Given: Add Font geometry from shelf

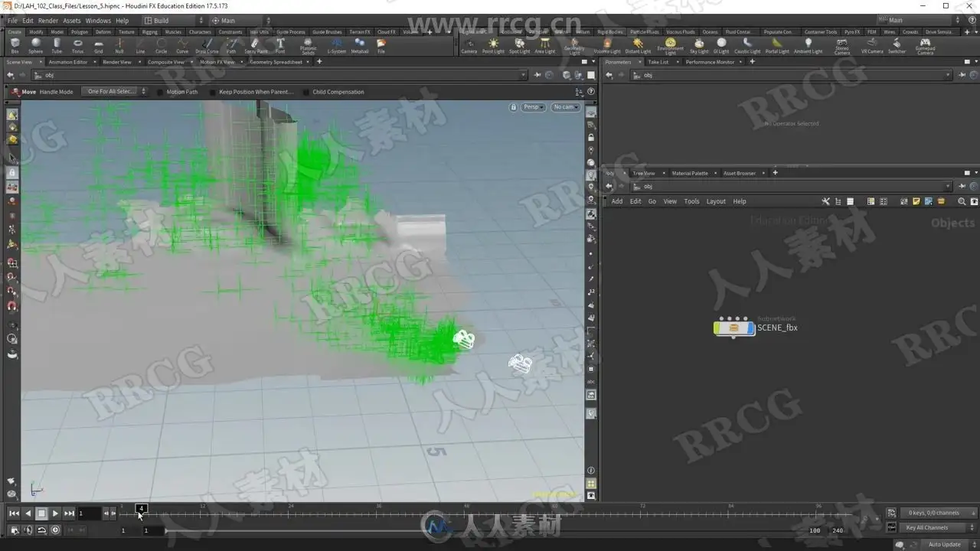Looking at the screenshot, I should (280, 46).
